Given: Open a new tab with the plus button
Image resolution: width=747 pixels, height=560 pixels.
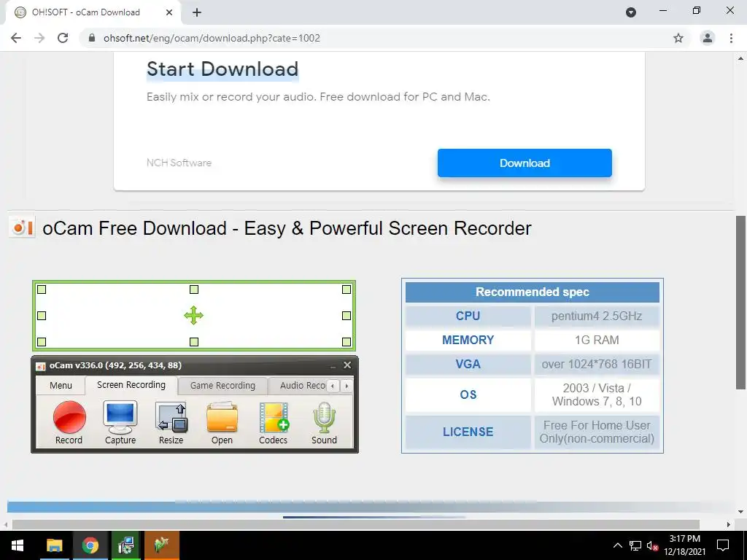Looking at the screenshot, I should [197, 12].
